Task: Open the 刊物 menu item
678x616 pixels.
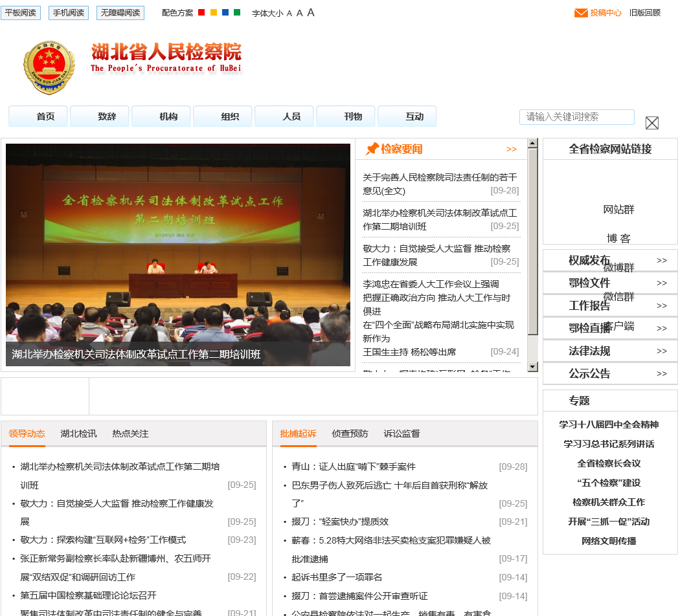Action: [346, 116]
